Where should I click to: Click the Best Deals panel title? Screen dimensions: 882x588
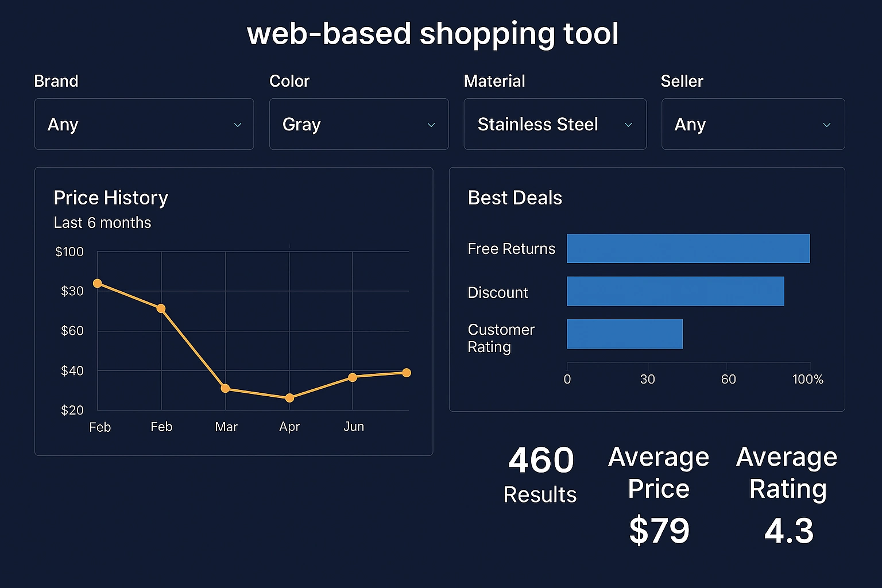point(514,198)
